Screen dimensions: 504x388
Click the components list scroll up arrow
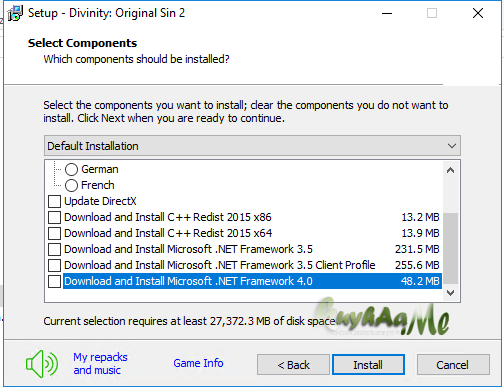pos(450,170)
